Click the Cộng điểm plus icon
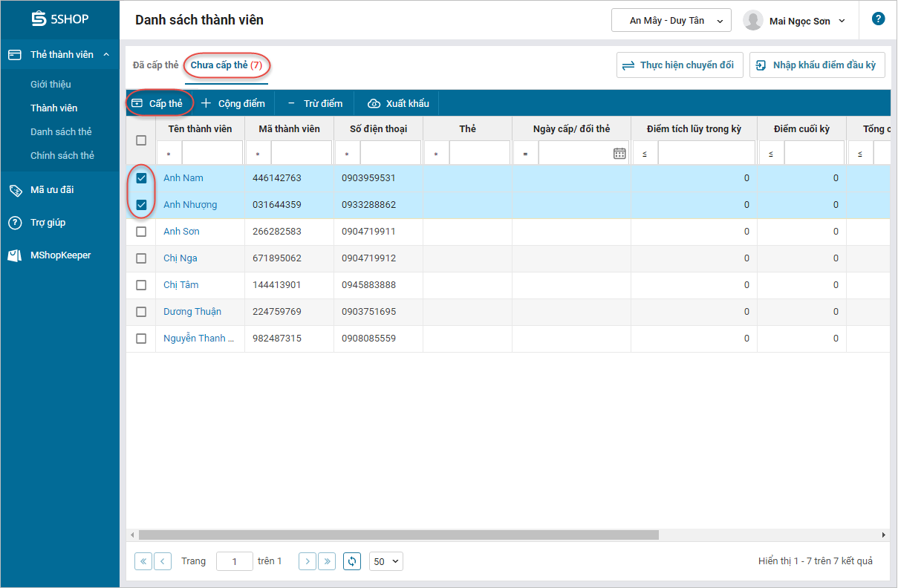Screen dimensions: 898x588 206,103
